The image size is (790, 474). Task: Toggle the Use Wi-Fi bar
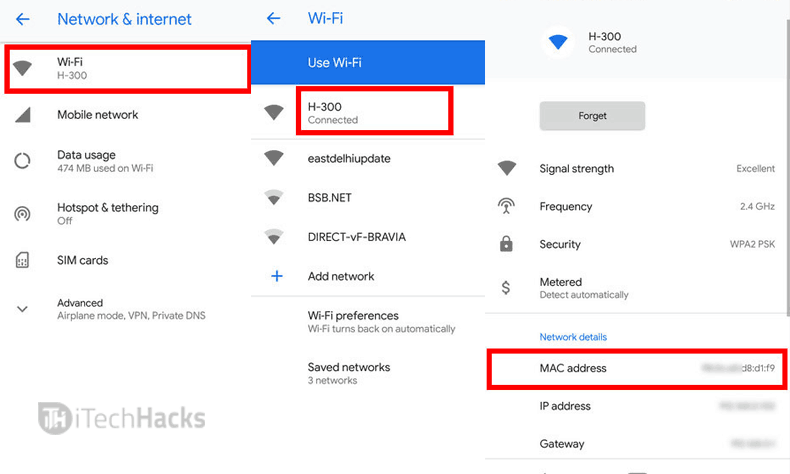[368, 63]
